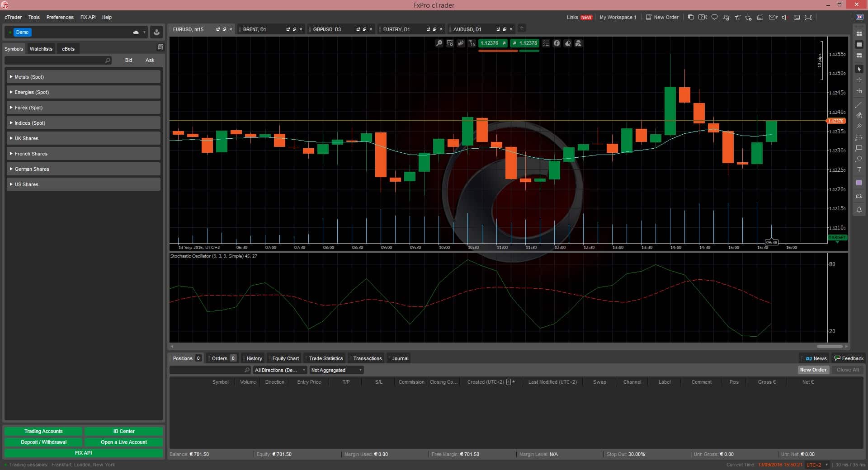The width and height of the screenshot is (868, 470).
Task: Select free chart layout mode
Action: (859, 56)
